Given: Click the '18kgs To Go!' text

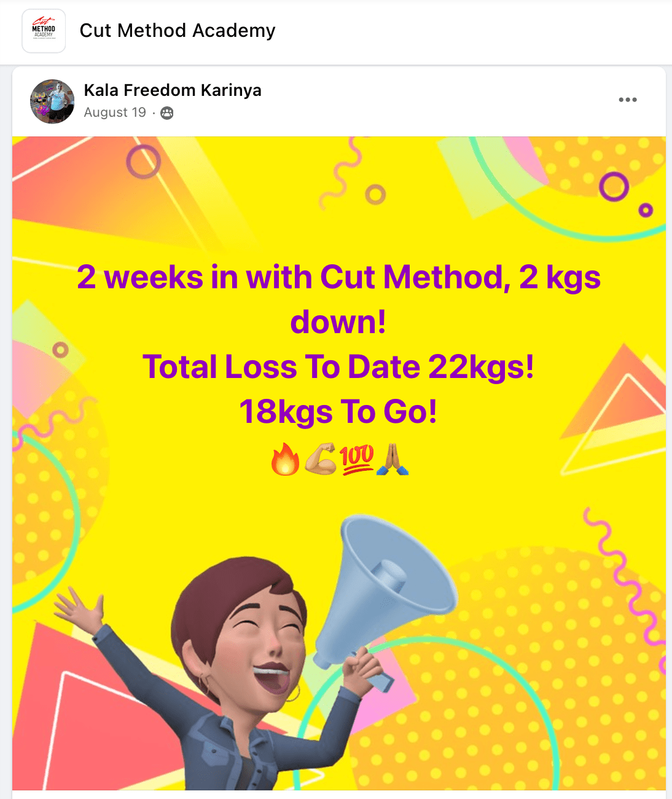Looking at the screenshot, I should [338, 412].
